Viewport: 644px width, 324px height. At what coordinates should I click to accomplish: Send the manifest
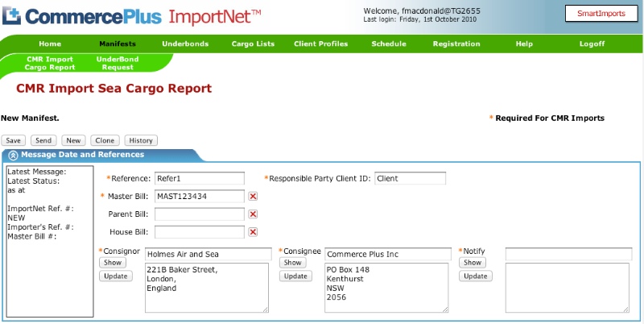click(43, 140)
